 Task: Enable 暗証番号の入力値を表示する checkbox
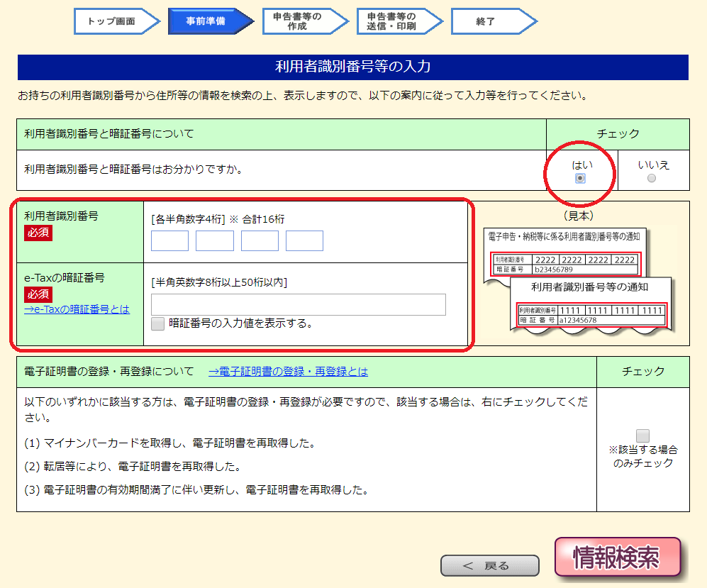(157, 323)
